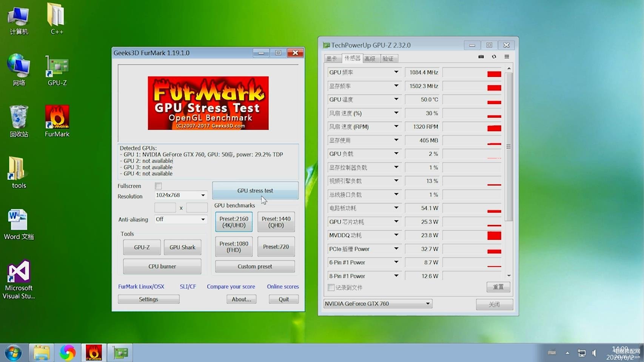Click the 重置 reset button in GPU-Z
Image resolution: width=644 pixels, height=362 pixels.
pyautogui.click(x=498, y=287)
